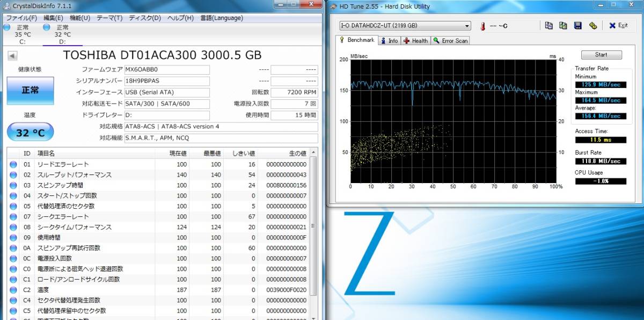Select row 02 スループットパフォーマンス

[159, 175]
